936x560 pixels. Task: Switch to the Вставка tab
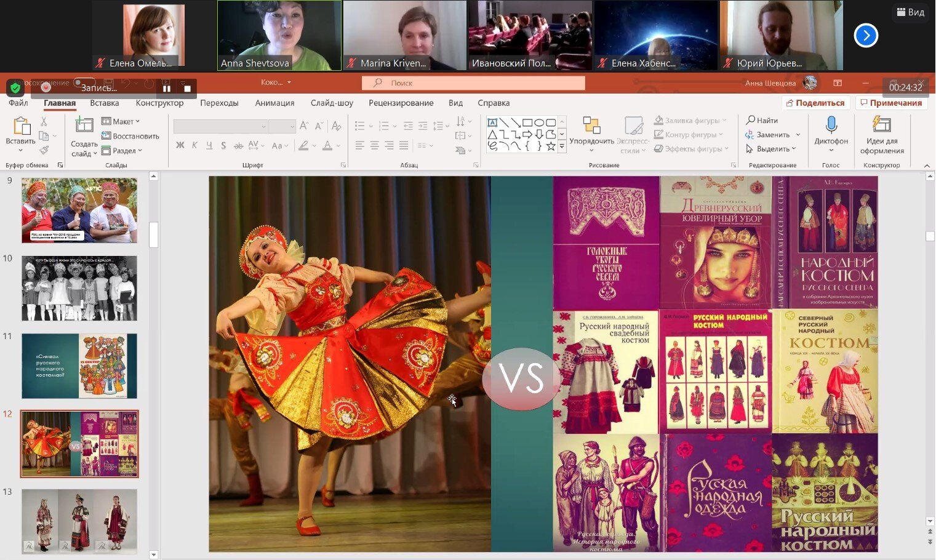105,103
